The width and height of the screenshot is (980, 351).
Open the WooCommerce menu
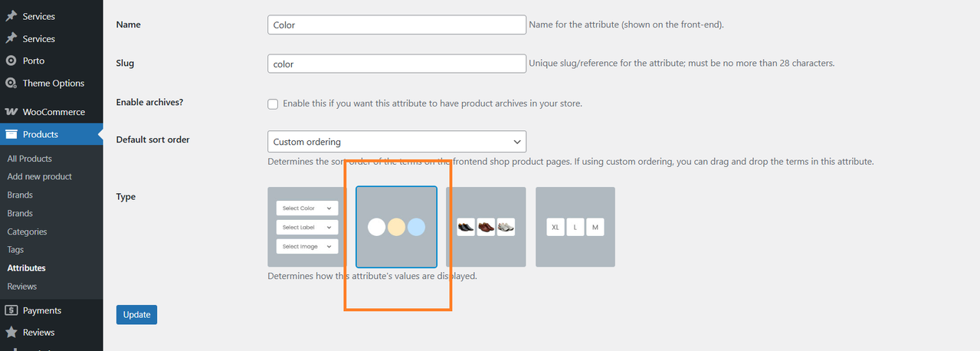tap(51, 112)
